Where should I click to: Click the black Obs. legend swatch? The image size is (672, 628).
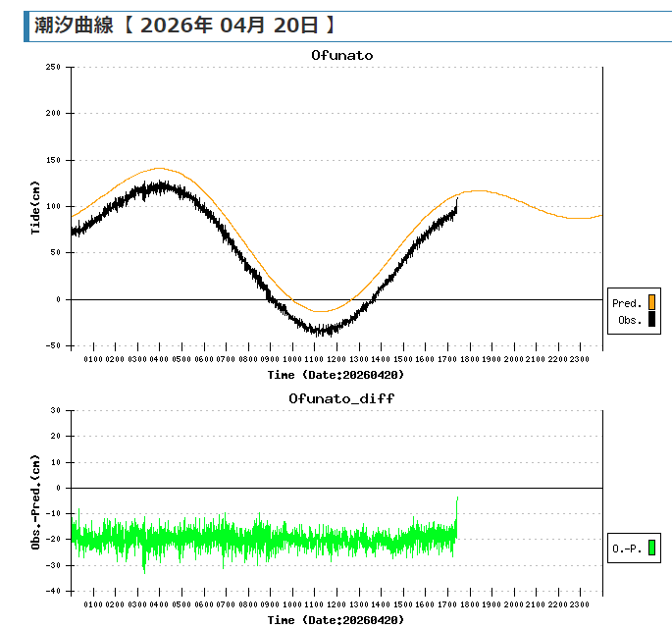coord(650,320)
